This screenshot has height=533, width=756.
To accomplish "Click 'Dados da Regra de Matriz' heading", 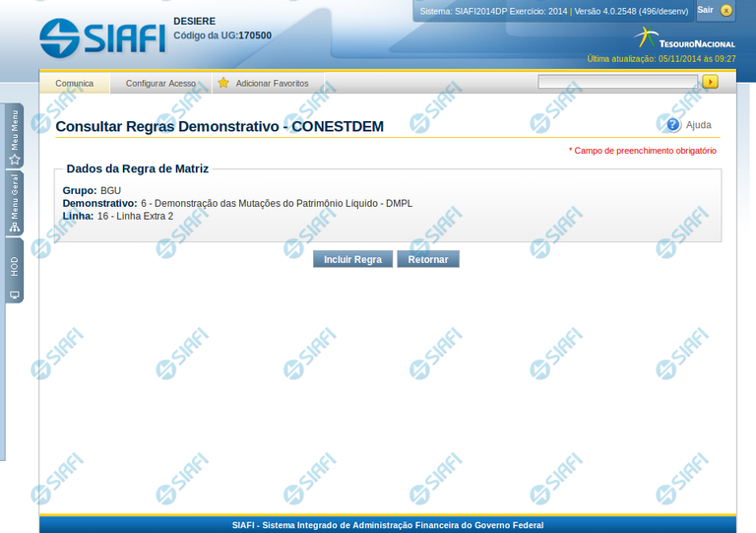I will [138, 168].
